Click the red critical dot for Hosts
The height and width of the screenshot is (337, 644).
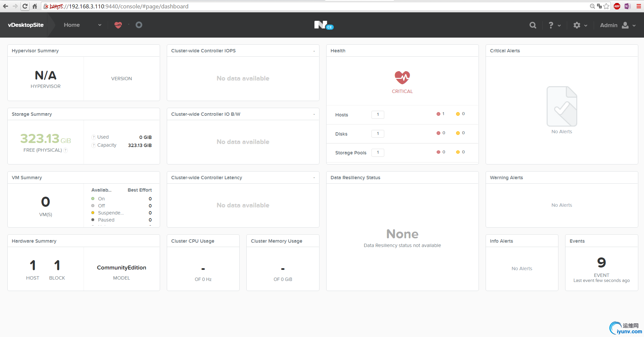[x=438, y=114]
